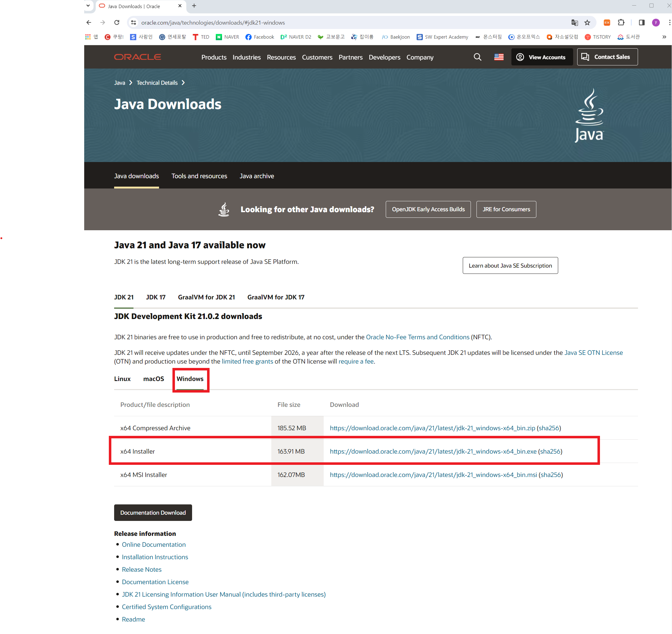Open the US flag country selector
Viewport: 672px width, 634px height.
499,57
